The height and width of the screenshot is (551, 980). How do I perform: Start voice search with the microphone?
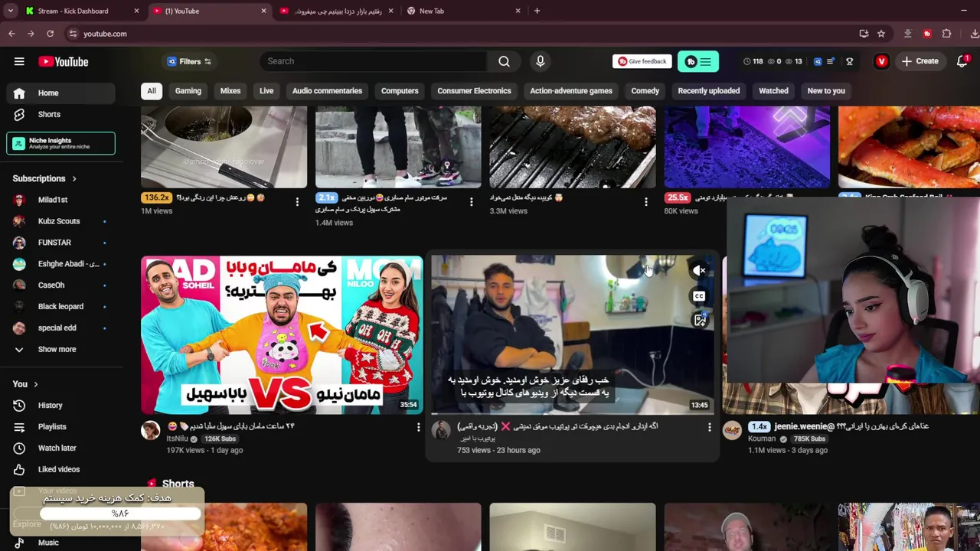pyautogui.click(x=540, y=61)
